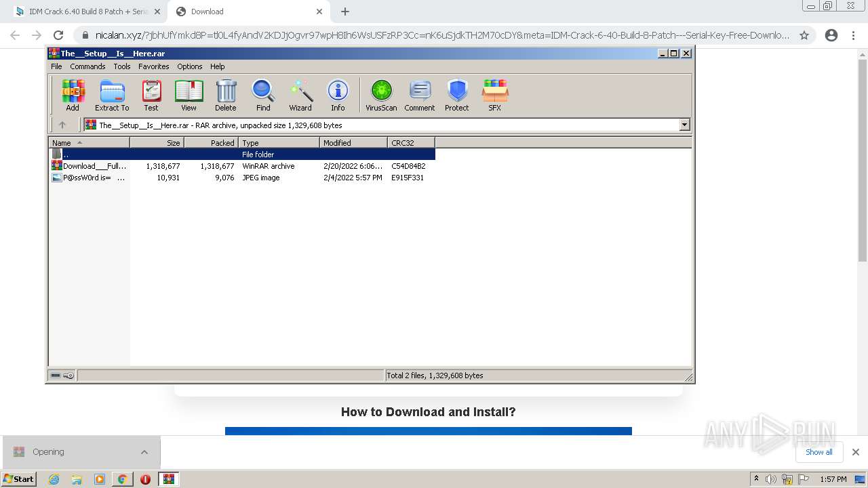Click the taskbar clock 1:57 PM

(833, 479)
